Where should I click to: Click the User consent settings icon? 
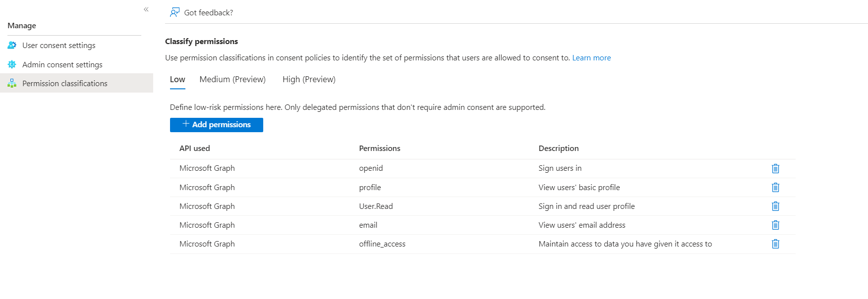tap(11, 45)
